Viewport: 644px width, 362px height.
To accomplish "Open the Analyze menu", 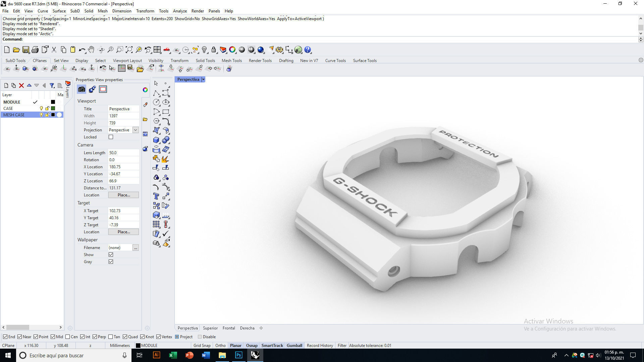I will click(x=180, y=11).
